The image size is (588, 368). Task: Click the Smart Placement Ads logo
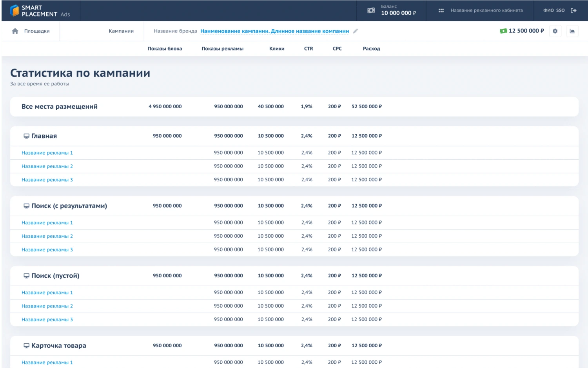[40, 11]
